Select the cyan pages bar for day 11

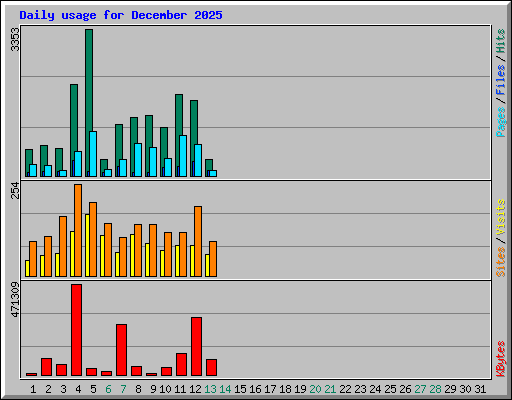point(183,156)
